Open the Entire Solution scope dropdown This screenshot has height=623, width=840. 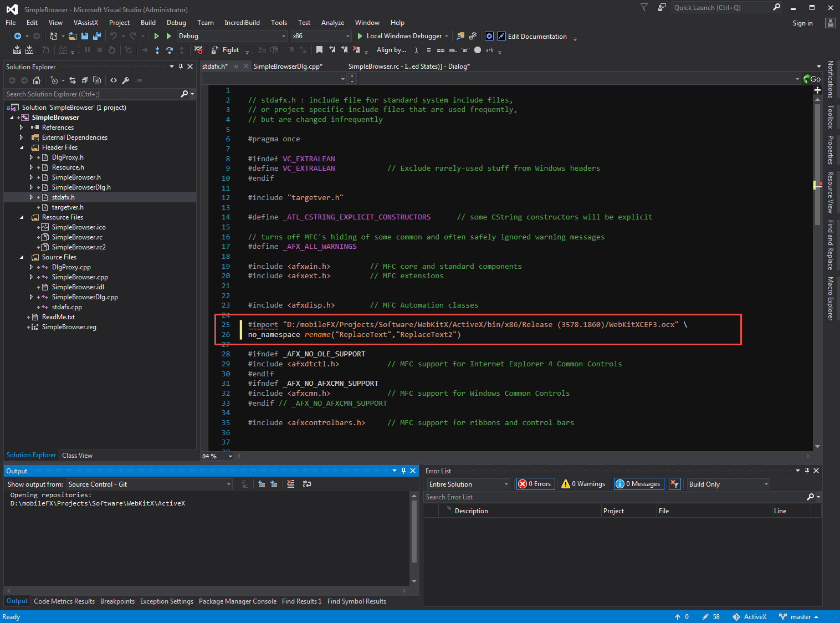coord(468,484)
